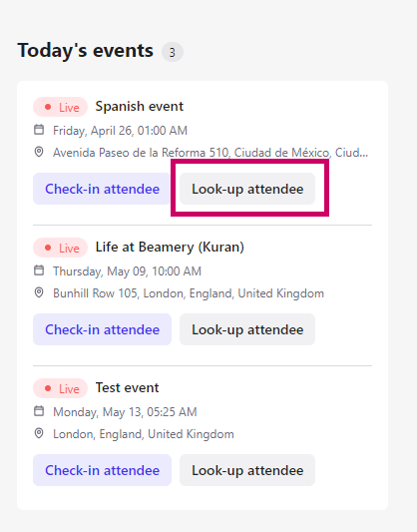Click the events count badge showing 3
Screen dimensions: 417x532
point(173,52)
